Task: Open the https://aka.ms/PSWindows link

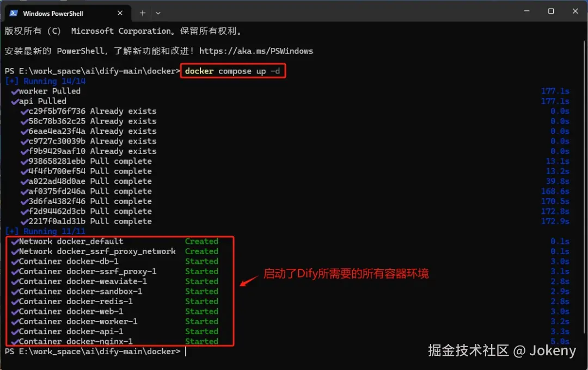Action: pos(256,51)
